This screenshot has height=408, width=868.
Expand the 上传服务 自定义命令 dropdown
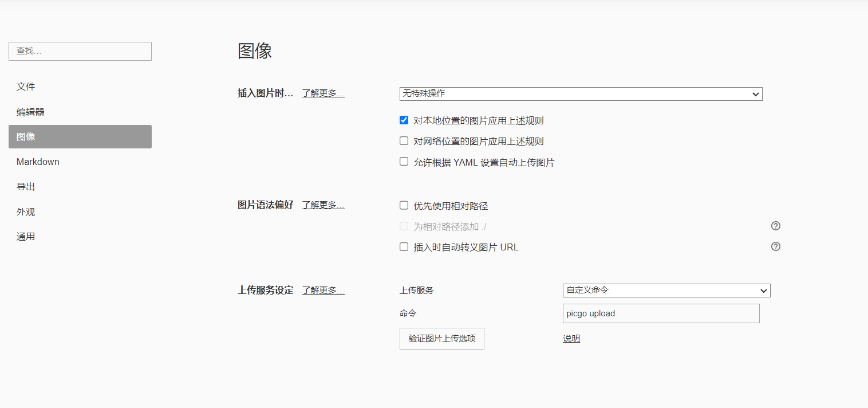pos(666,291)
